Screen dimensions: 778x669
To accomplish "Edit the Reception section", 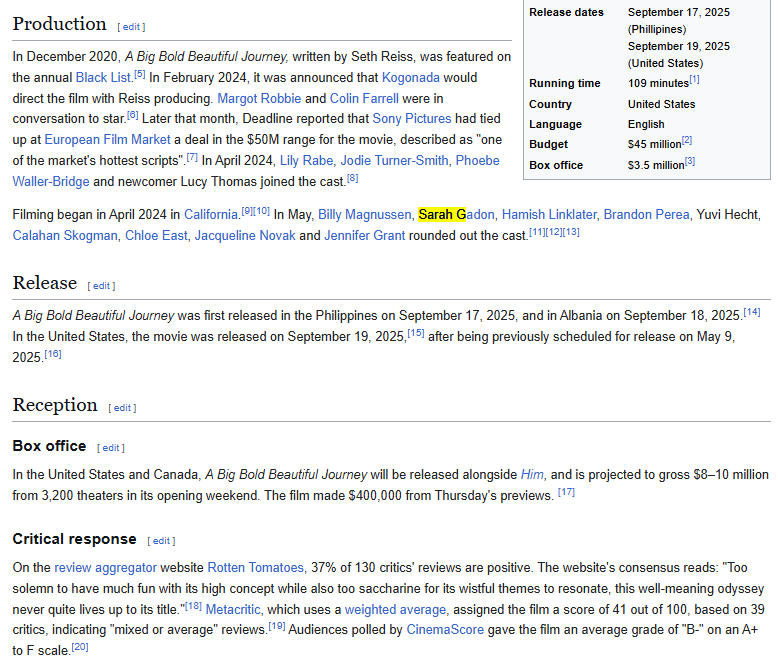I will [x=122, y=408].
